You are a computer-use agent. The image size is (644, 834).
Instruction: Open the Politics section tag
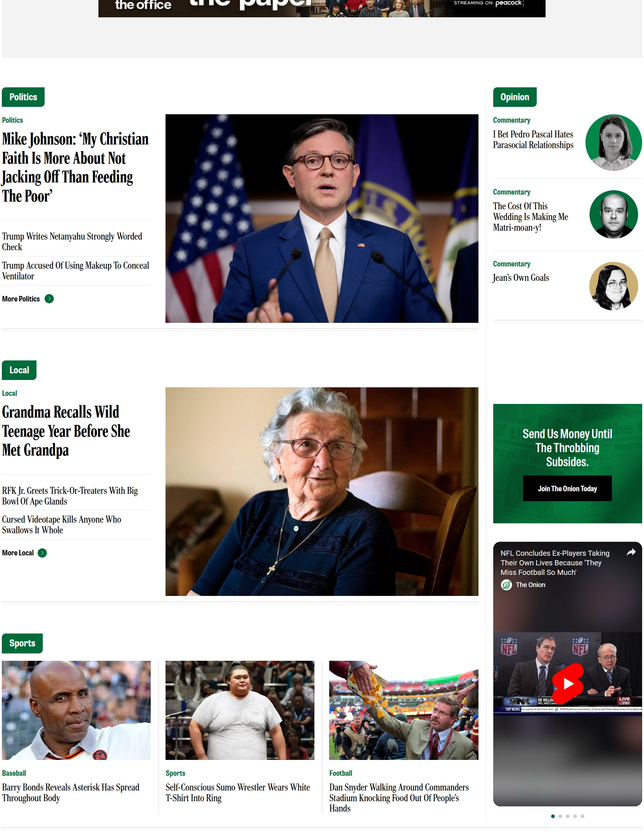point(23,97)
